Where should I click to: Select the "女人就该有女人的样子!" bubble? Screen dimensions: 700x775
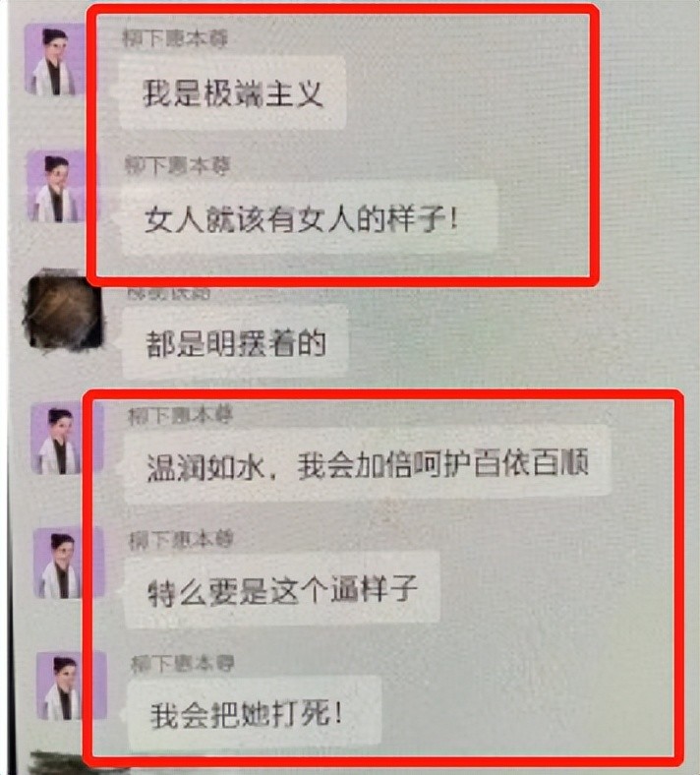pos(309,218)
